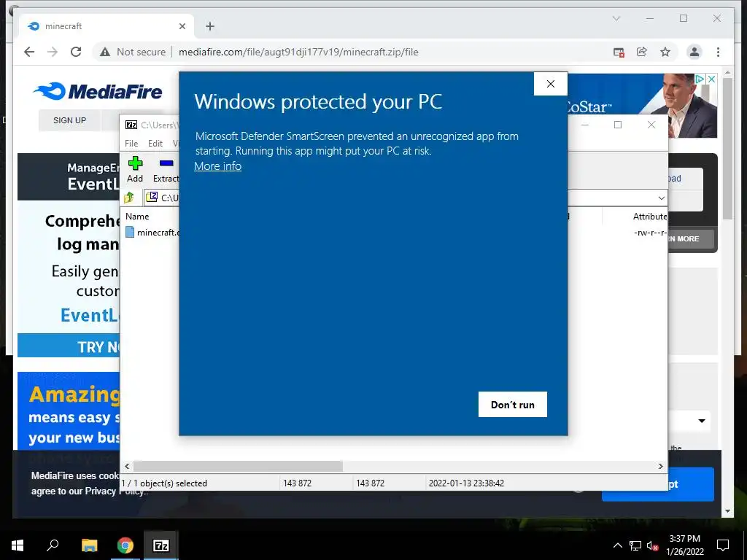
Task: Click the Not secure warning icon
Action: tap(105, 52)
